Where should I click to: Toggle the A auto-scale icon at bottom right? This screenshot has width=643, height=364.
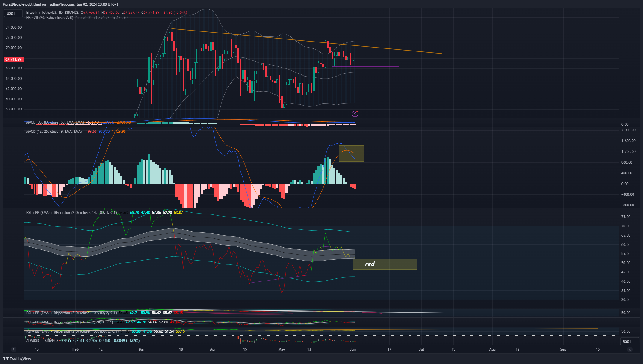click(630, 349)
